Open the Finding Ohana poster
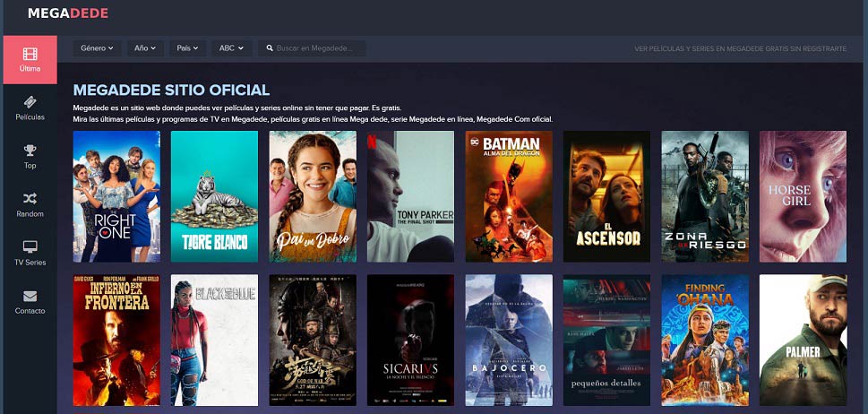 point(705,341)
